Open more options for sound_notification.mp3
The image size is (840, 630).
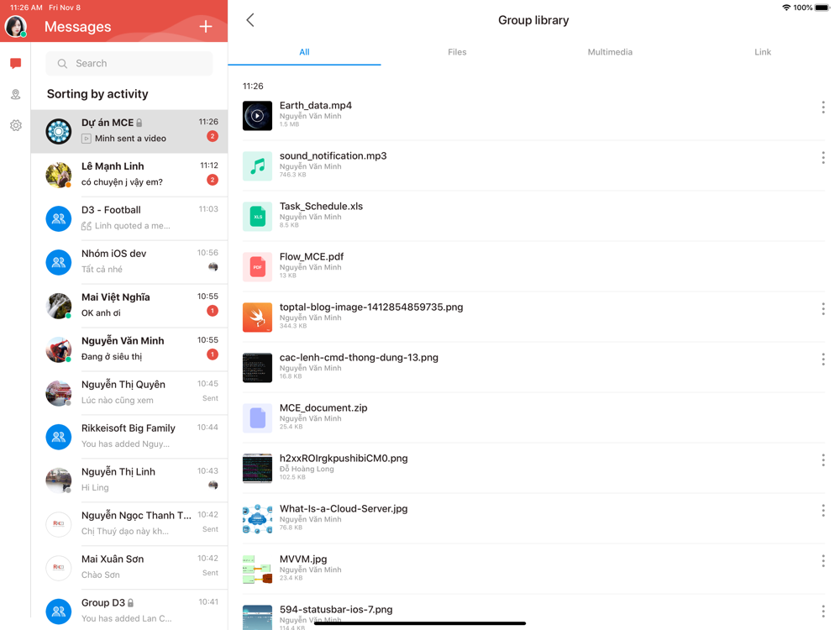click(x=823, y=158)
